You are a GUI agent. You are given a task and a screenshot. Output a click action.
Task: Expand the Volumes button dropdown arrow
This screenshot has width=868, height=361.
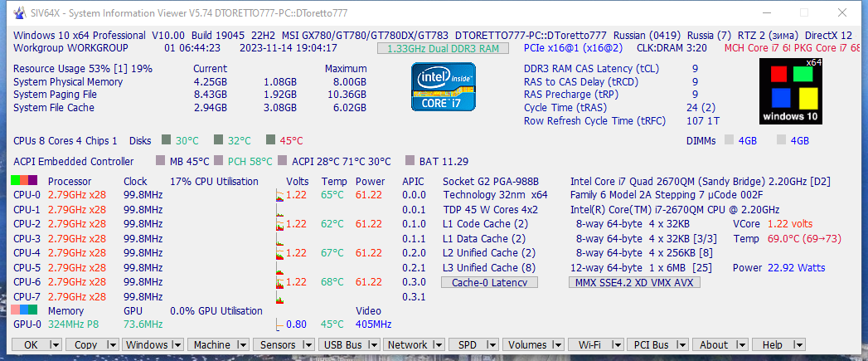coord(559,344)
